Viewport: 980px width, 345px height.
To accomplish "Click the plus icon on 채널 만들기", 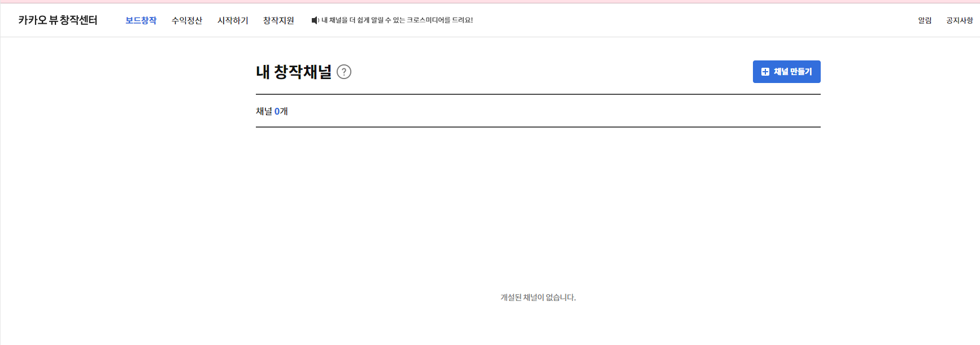I will click(x=765, y=72).
